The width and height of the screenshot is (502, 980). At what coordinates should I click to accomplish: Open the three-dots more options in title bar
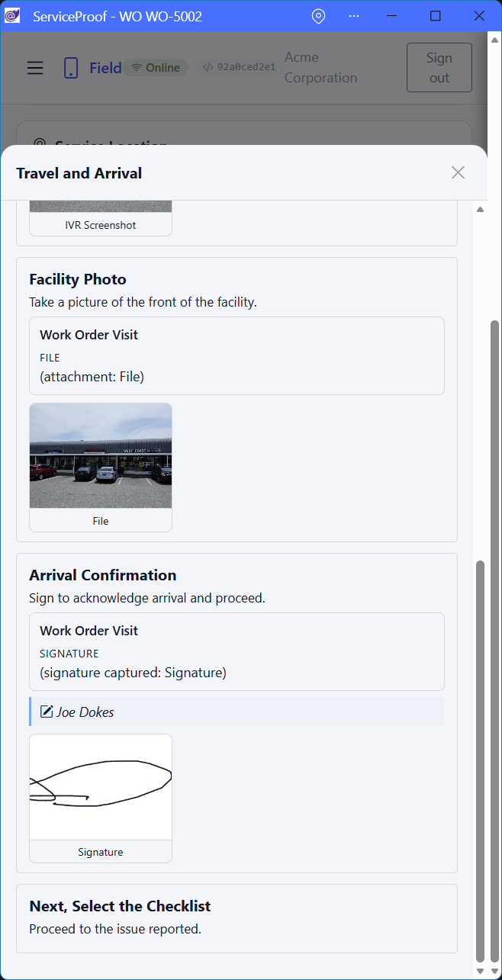pos(354,16)
